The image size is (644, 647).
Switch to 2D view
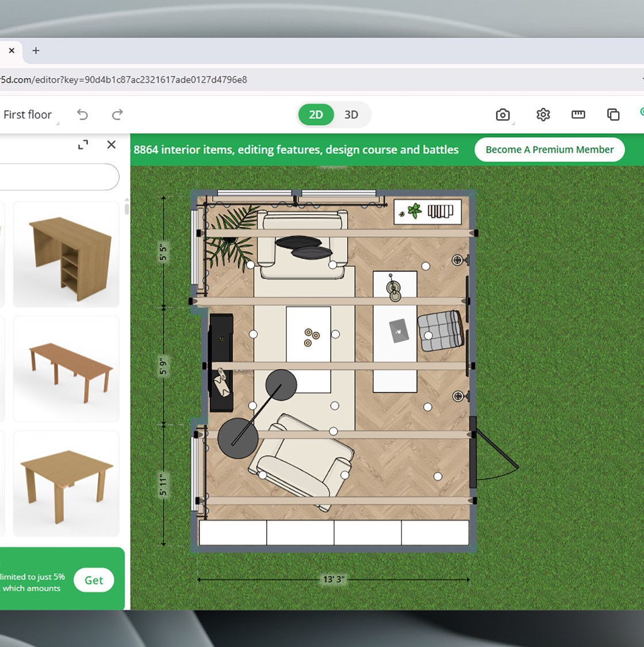click(x=316, y=114)
